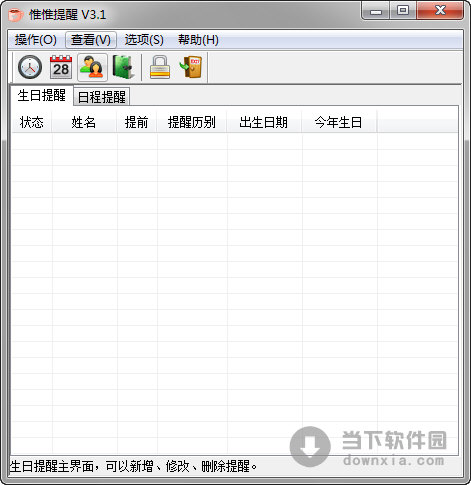Open the 查看(V) menu
This screenshot has width=471, height=485.
pyautogui.click(x=91, y=40)
